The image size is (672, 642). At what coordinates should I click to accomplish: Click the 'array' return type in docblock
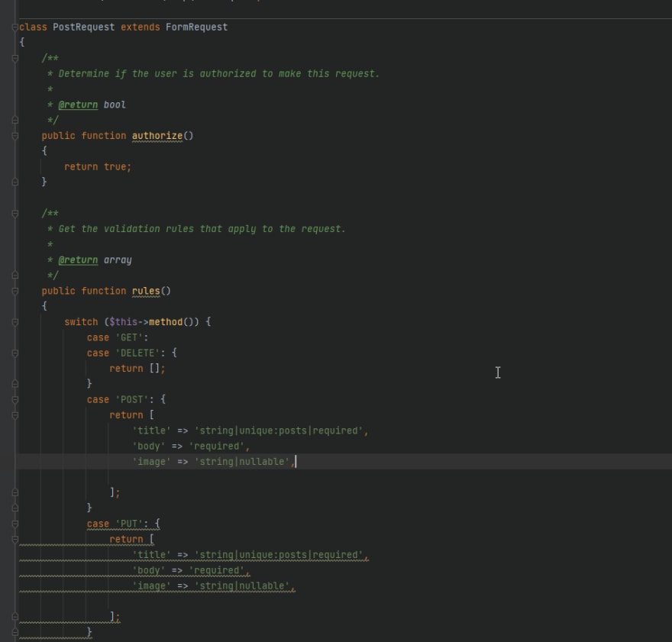pos(118,260)
